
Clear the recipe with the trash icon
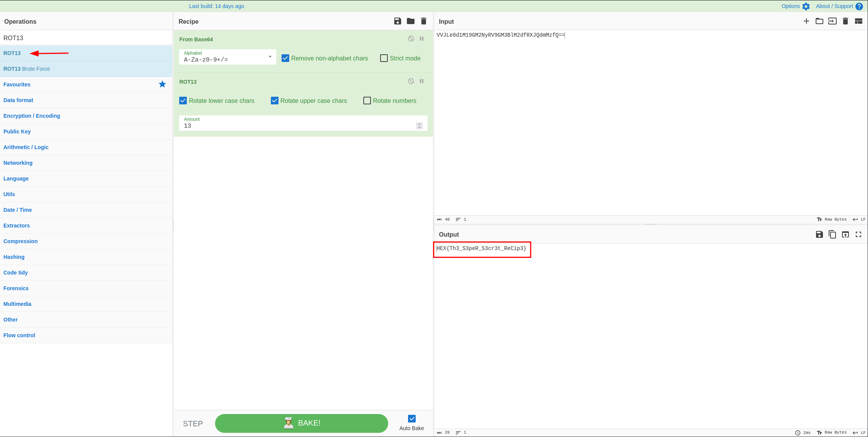click(423, 21)
